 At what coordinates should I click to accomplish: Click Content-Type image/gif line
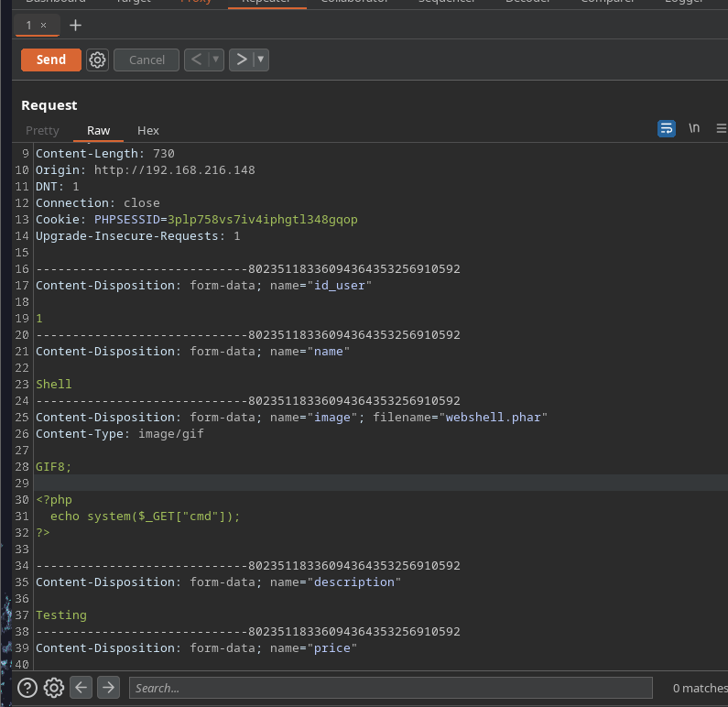(x=120, y=434)
